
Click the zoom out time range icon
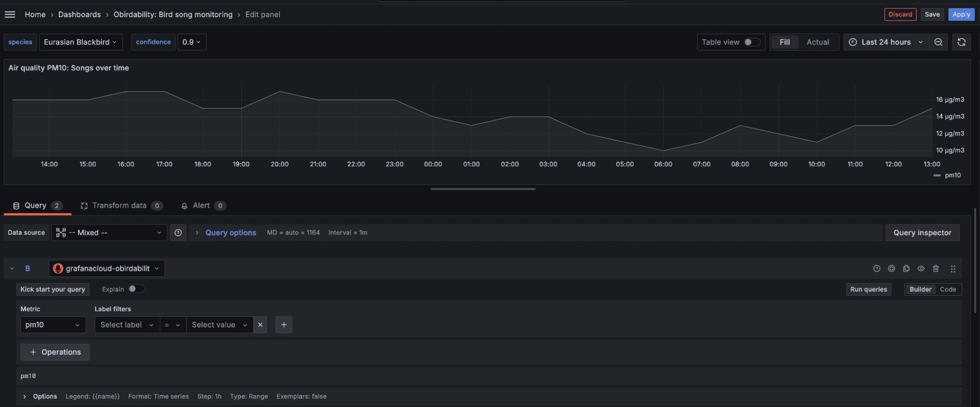[938, 42]
